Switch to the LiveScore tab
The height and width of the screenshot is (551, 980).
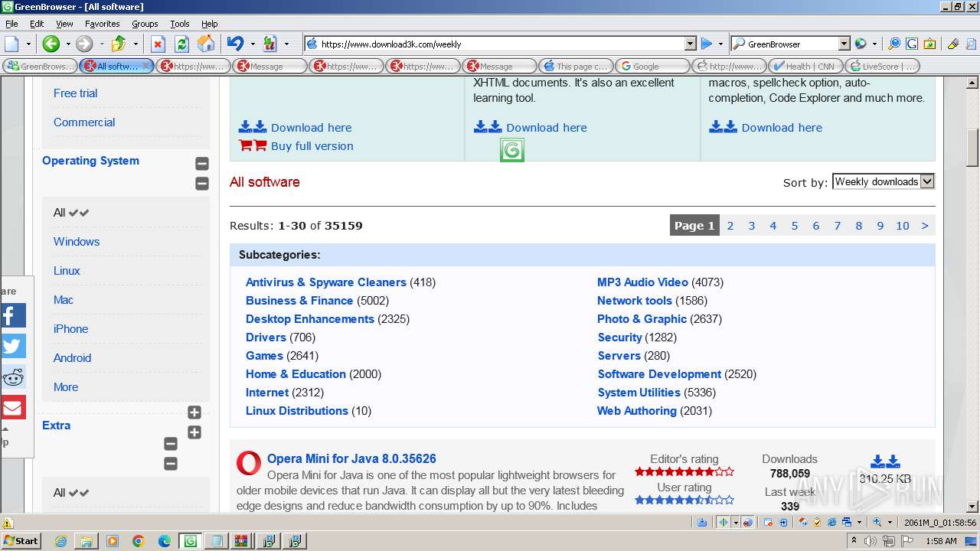click(x=882, y=66)
